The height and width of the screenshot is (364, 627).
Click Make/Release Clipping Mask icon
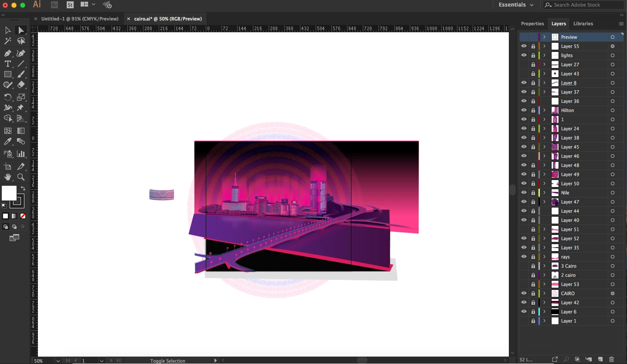point(577,359)
